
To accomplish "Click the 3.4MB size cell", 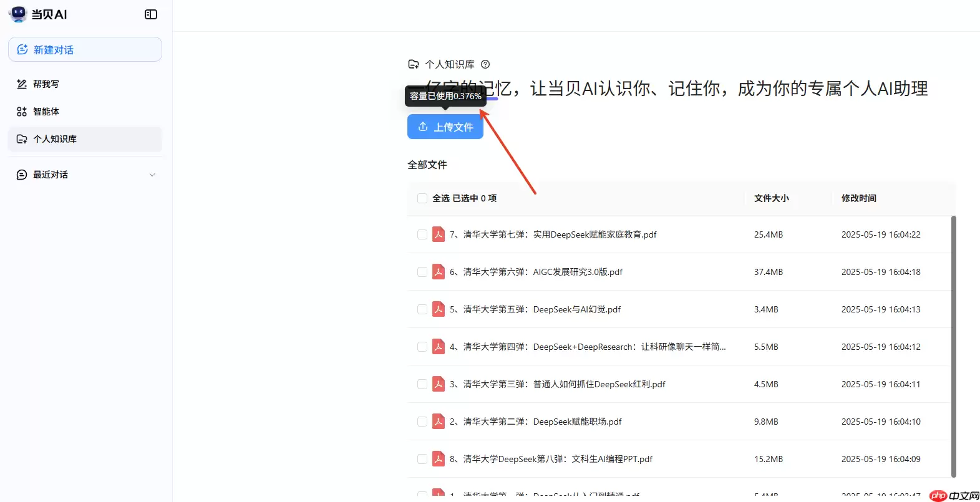I will tap(766, 309).
